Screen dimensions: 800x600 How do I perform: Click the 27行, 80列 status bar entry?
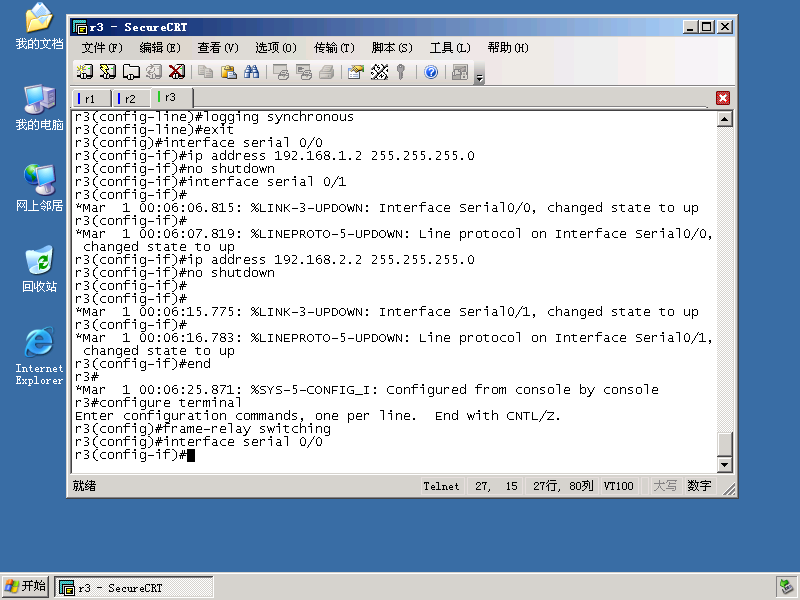point(563,486)
